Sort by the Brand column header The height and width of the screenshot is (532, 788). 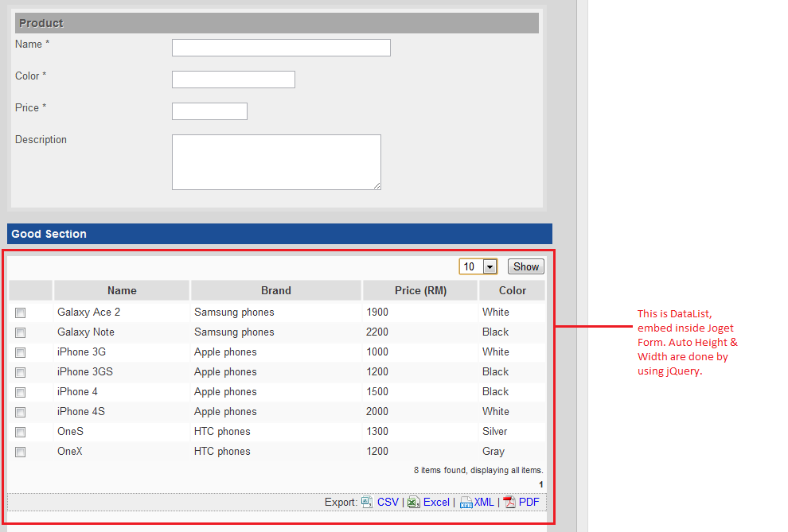click(276, 290)
